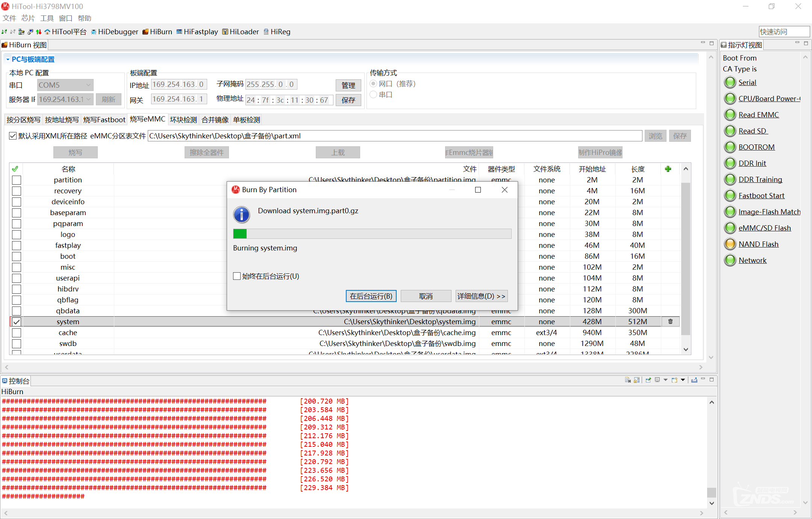Switch to the 烧写Fastboot tab
This screenshot has width=812, height=519.
click(104, 120)
